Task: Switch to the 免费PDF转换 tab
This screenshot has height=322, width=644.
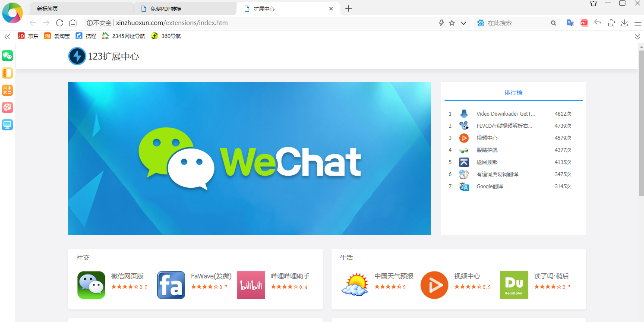Action: pyautogui.click(x=185, y=9)
